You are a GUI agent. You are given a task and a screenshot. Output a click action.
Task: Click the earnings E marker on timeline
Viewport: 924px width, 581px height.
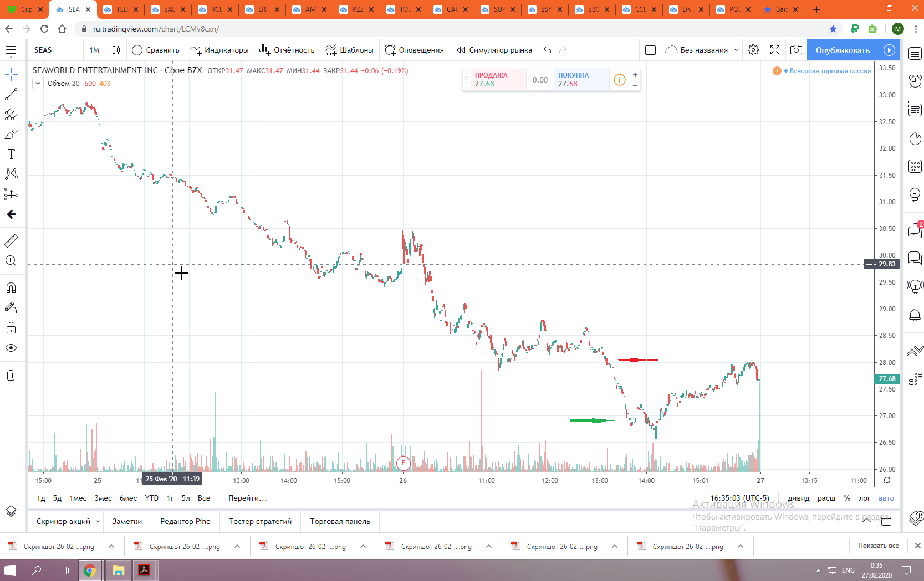pos(403,463)
